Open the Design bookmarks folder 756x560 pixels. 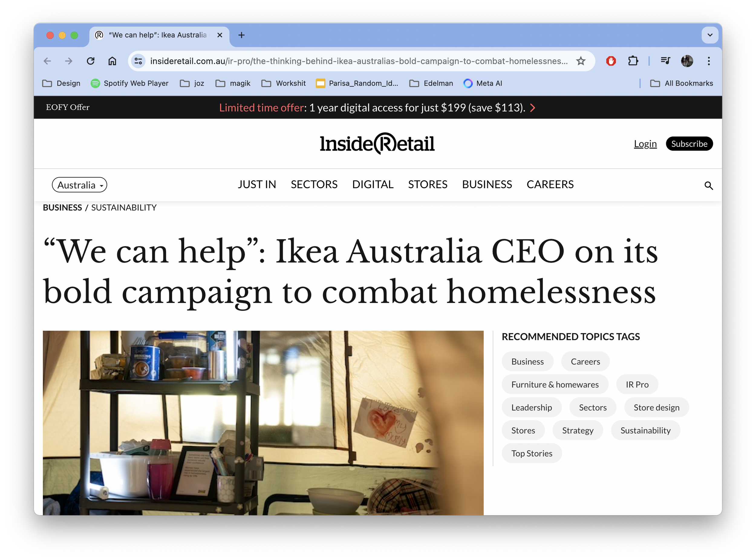(61, 84)
